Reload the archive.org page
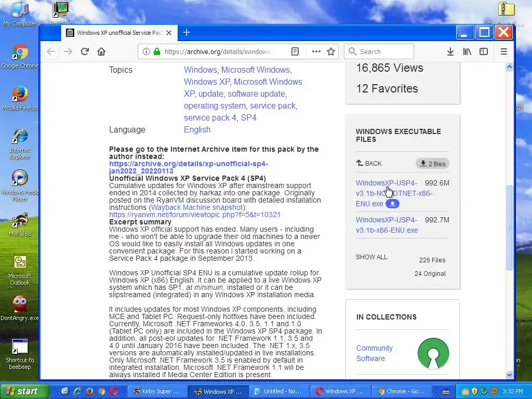Screen dimensions: 532x399 pos(85,51)
